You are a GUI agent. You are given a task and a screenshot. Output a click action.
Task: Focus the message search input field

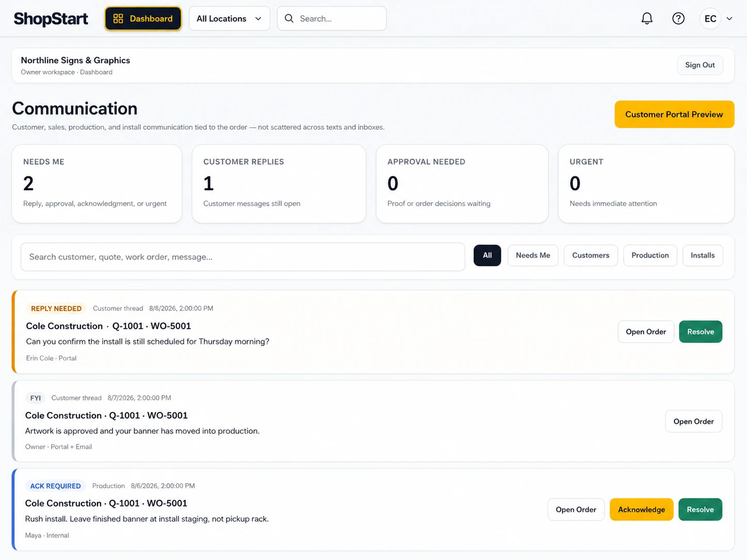pyautogui.click(x=243, y=257)
